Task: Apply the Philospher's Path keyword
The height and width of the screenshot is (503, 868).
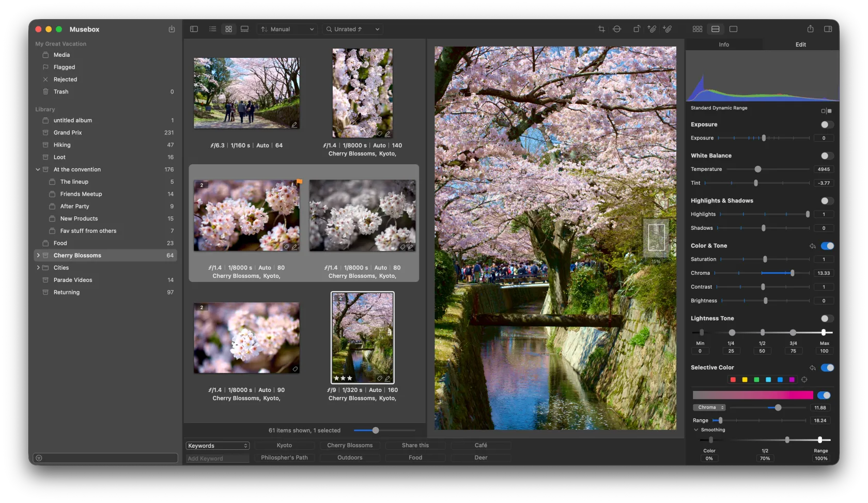Action: point(284,458)
